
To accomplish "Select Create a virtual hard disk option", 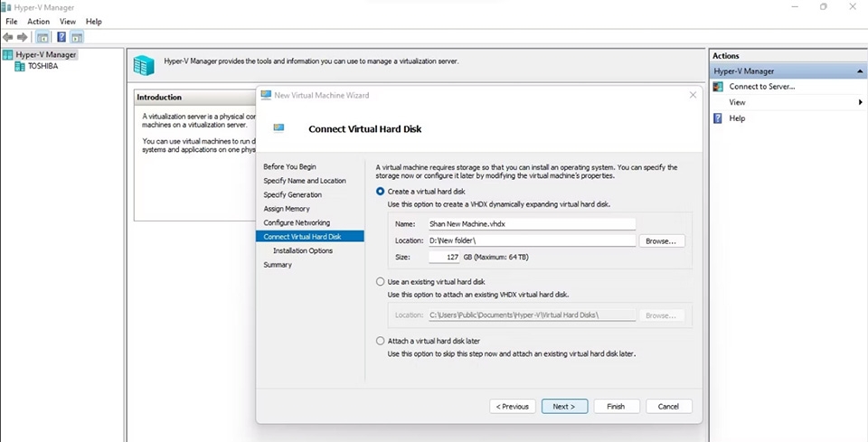I will click(x=380, y=192).
